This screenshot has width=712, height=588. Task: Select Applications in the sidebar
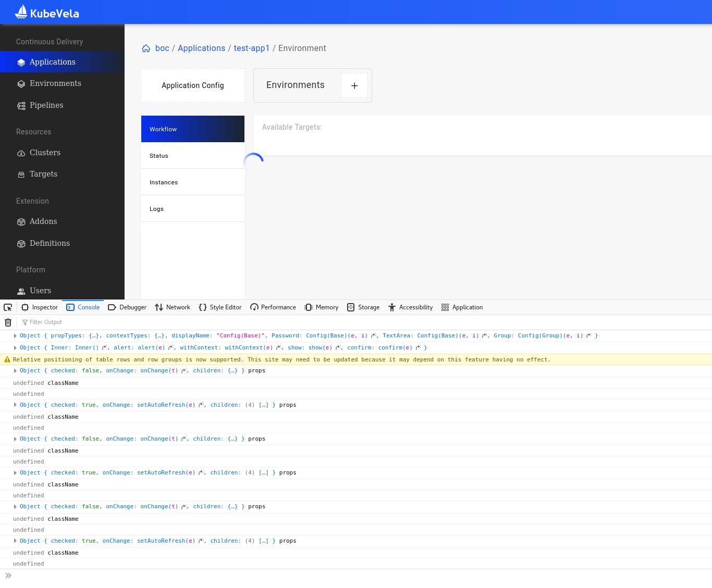coord(53,61)
